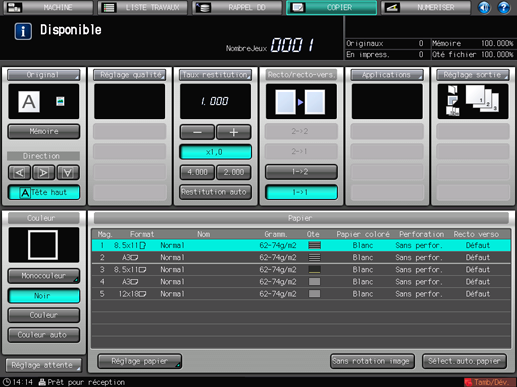The image size is (517, 387).
Task: Set direction with left-rotated A icon
Action: (x=19, y=172)
